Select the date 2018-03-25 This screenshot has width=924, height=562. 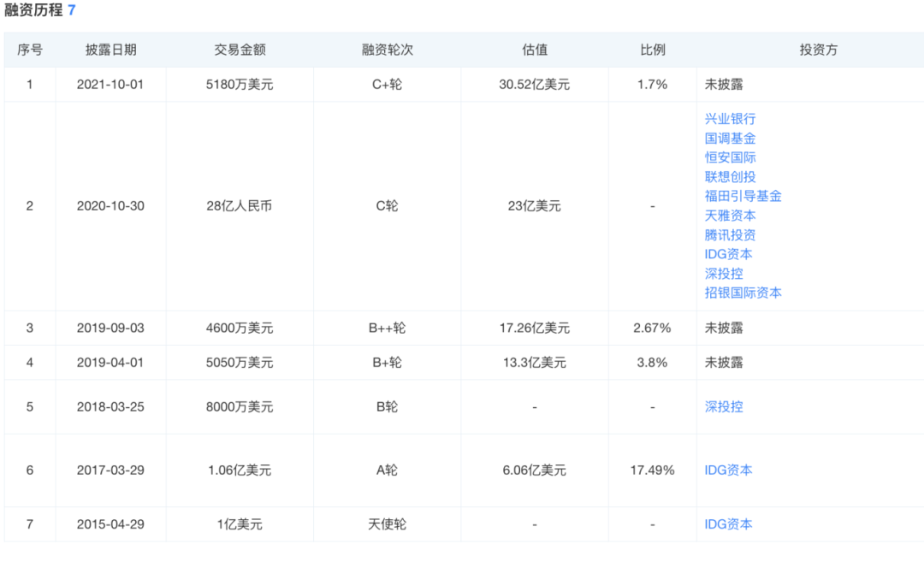110,406
